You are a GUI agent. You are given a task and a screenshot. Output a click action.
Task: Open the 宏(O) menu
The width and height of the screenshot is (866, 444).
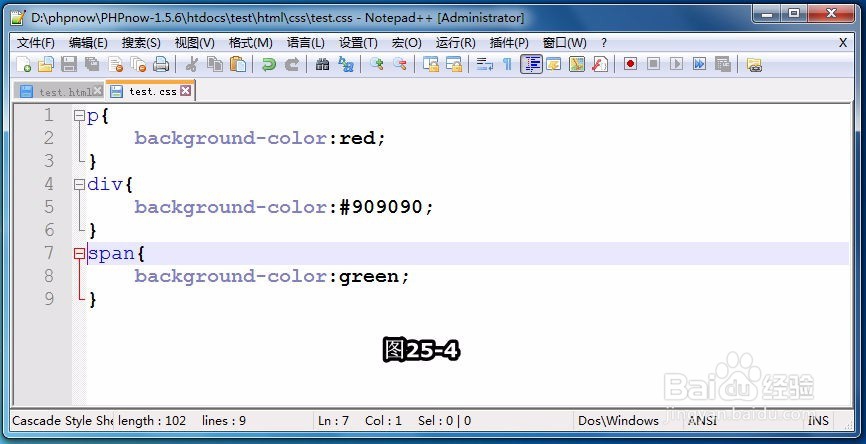pos(406,43)
